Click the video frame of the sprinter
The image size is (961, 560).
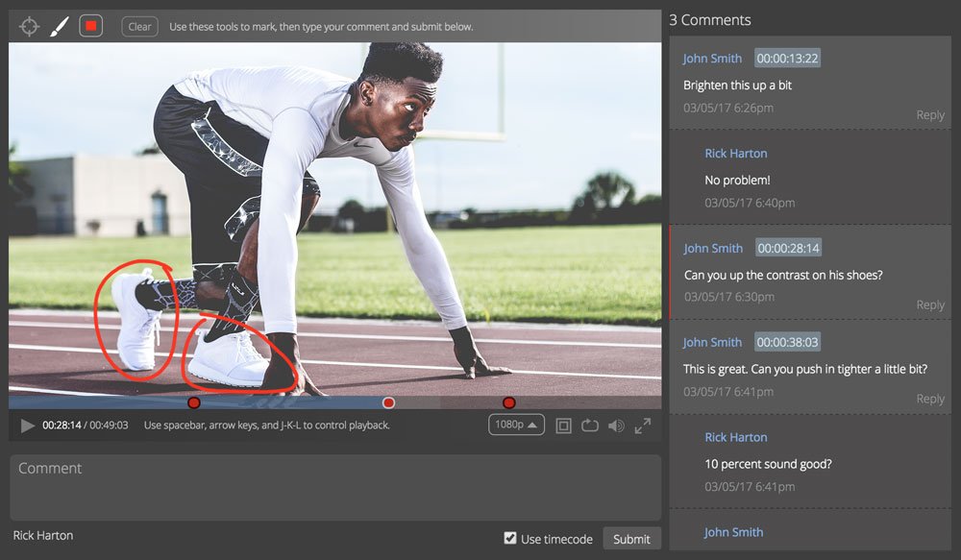coord(334,219)
